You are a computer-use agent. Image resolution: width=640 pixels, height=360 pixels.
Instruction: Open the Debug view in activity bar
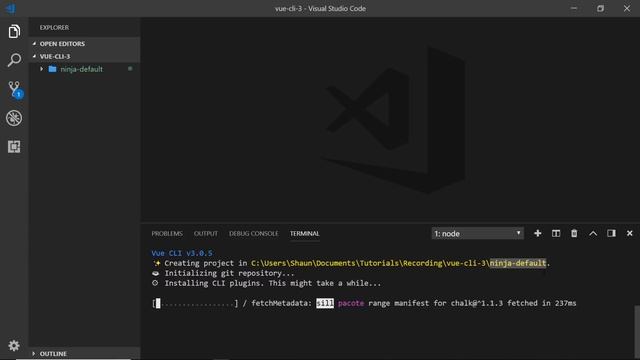(x=14, y=118)
